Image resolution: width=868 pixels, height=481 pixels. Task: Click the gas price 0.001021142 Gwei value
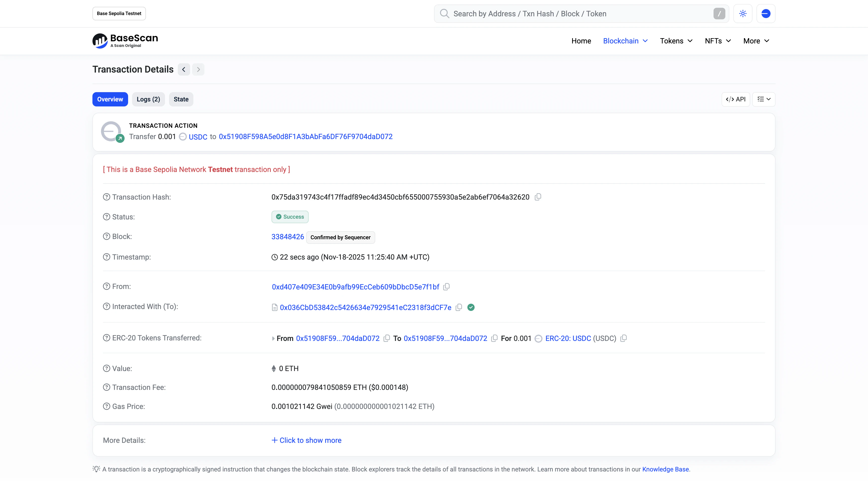(302, 406)
